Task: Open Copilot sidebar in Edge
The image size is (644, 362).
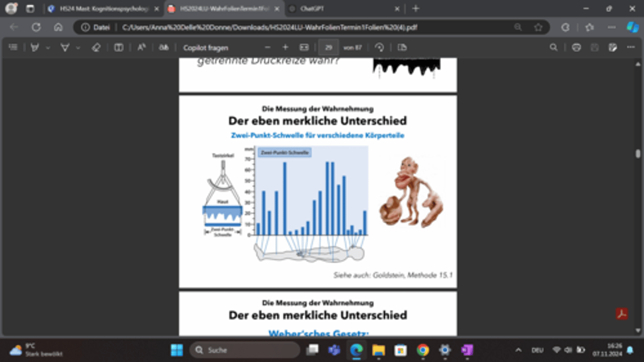Action: [632, 27]
